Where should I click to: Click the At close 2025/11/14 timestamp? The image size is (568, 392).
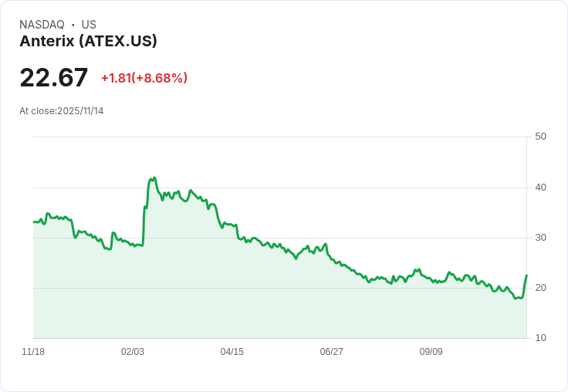(62, 111)
